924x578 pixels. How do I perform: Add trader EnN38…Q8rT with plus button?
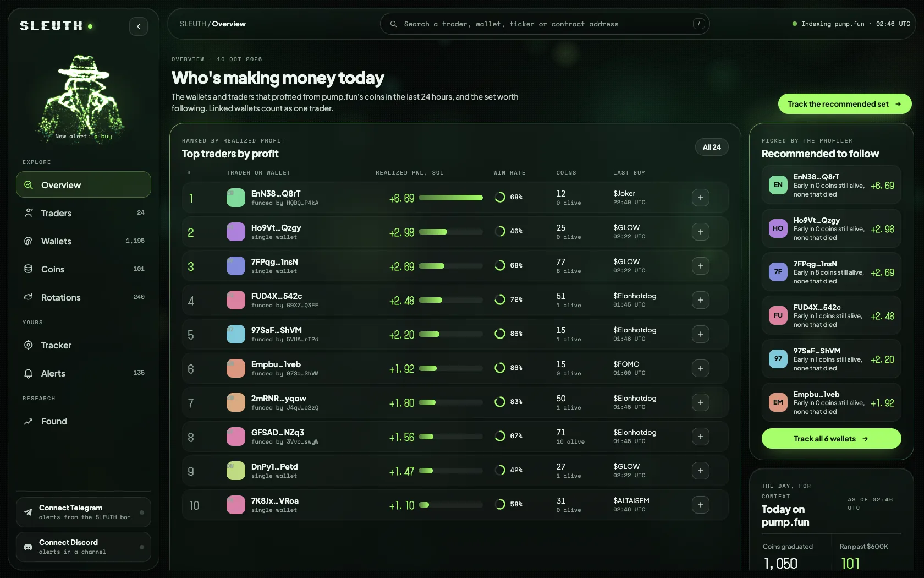click(x=701, y=198)
